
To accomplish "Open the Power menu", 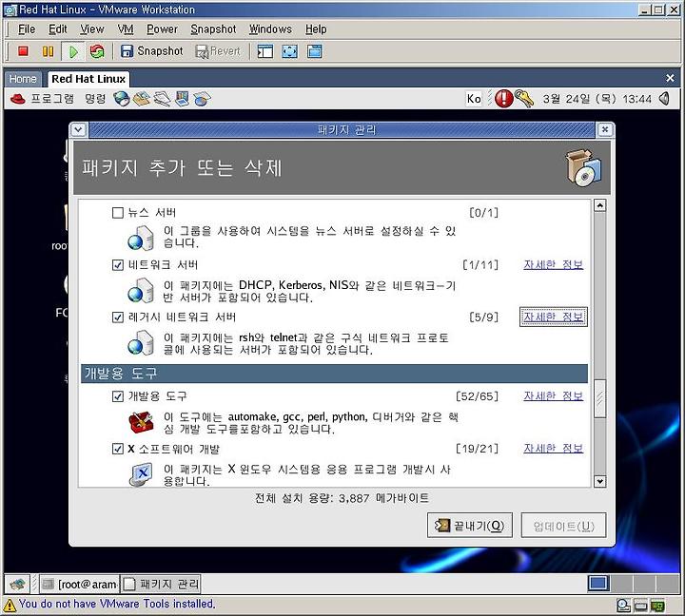I will (x=162, y=29).
